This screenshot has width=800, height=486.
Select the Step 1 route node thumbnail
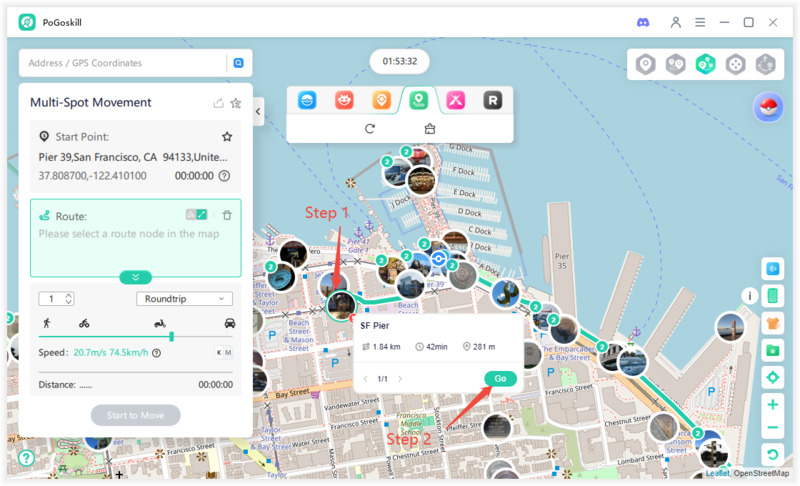(341, 305)
